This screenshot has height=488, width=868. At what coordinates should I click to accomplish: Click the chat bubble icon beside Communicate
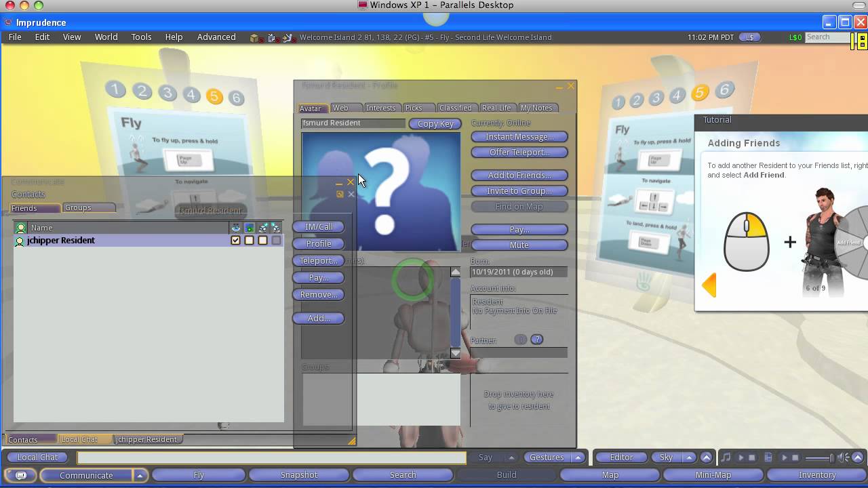coord(21,475)
